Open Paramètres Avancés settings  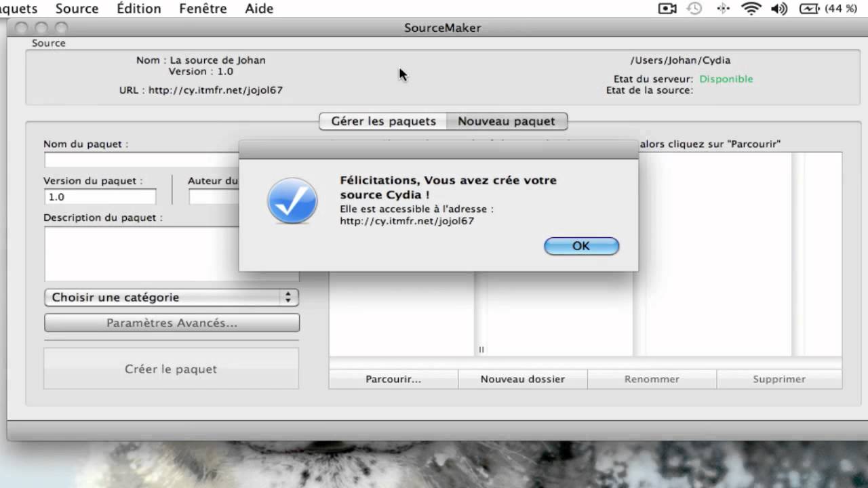pyautogui.click(x=172, y=323)
